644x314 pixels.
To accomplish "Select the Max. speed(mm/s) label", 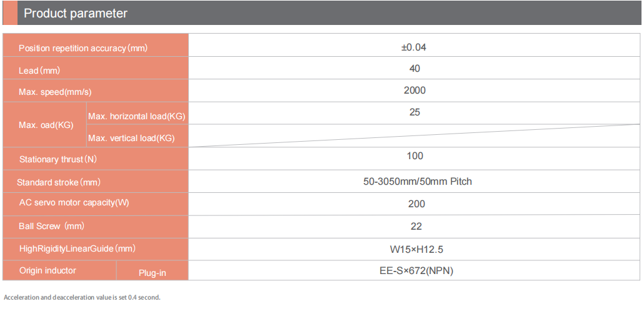I will [x=55, y=92].
